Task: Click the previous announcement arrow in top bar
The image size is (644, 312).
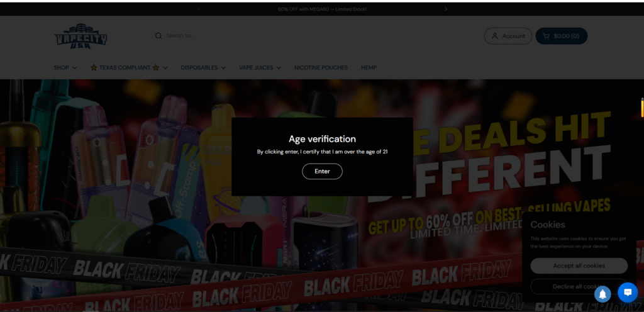Action: [x=199, y=9]
